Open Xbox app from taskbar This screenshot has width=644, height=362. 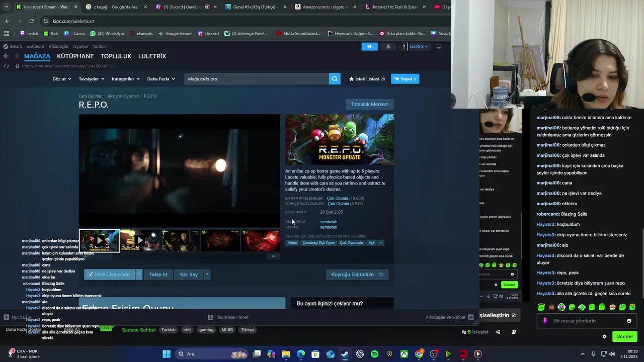coord(404,354)
